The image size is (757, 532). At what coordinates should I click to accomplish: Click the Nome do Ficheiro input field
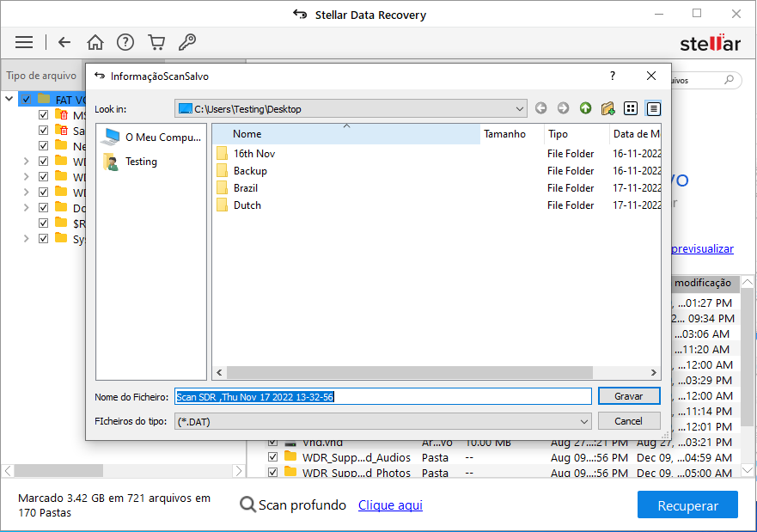383,397
